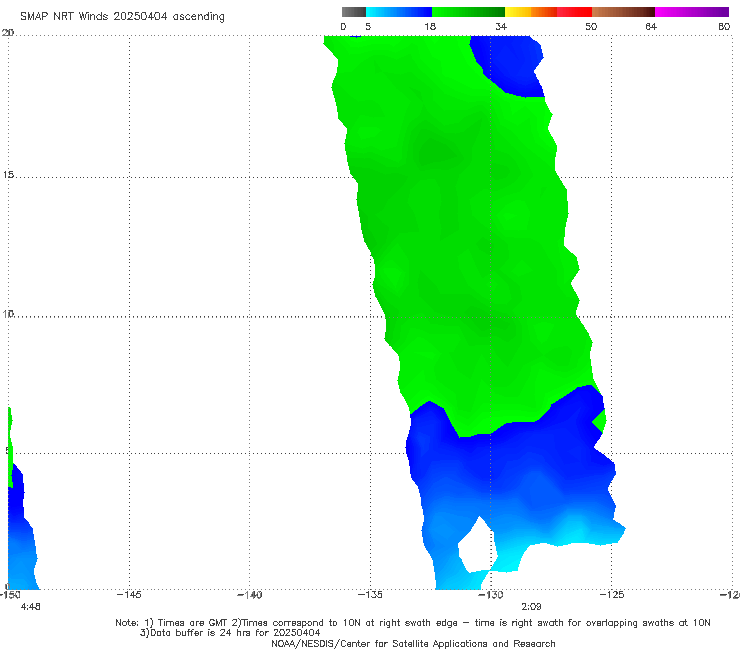
Task: Click the blue wind patch at swath top
Action: pyautogui.click(x=510, y=65)
